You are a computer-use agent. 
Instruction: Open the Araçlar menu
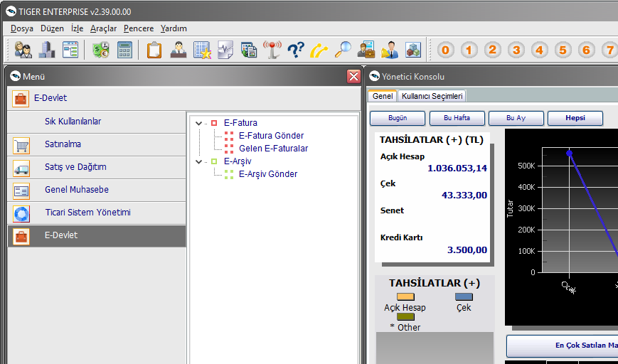[103, 28]
